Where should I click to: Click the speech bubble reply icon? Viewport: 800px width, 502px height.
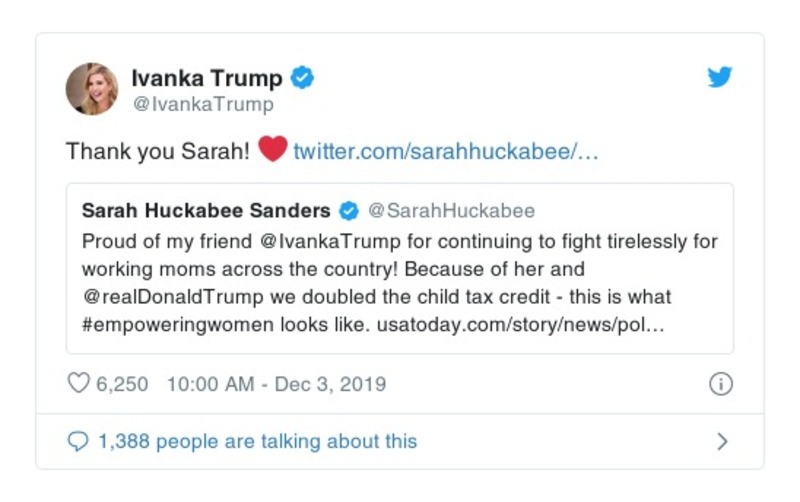[77, 441]
